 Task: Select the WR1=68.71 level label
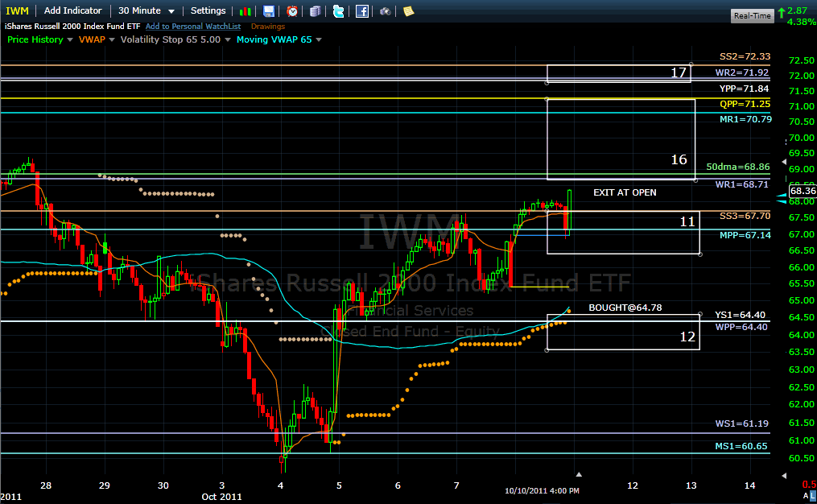click(742, 184)
